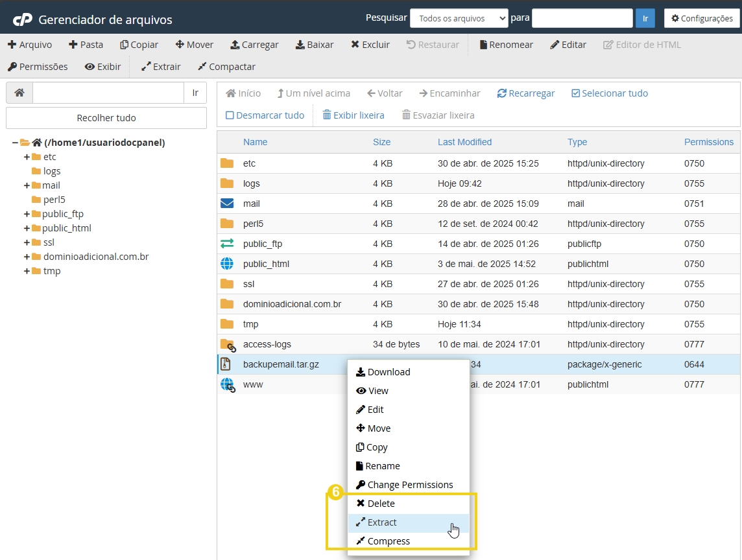The width and height of the screenshot is (742, 560).
Task: Click the Mover toolbar button
Action: pyautogui.click(x=194, y=45)
